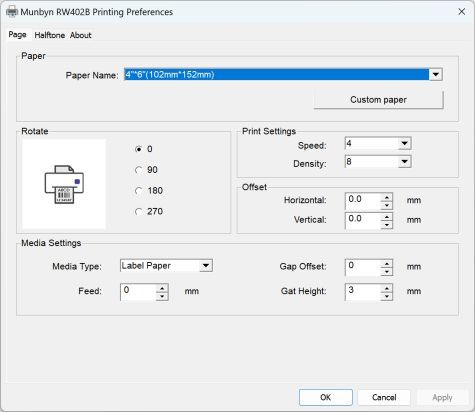The width and height of the screenshot is (475, 412).
Task: Click the Gat Height input field
Action: click(x=363, y=292)
